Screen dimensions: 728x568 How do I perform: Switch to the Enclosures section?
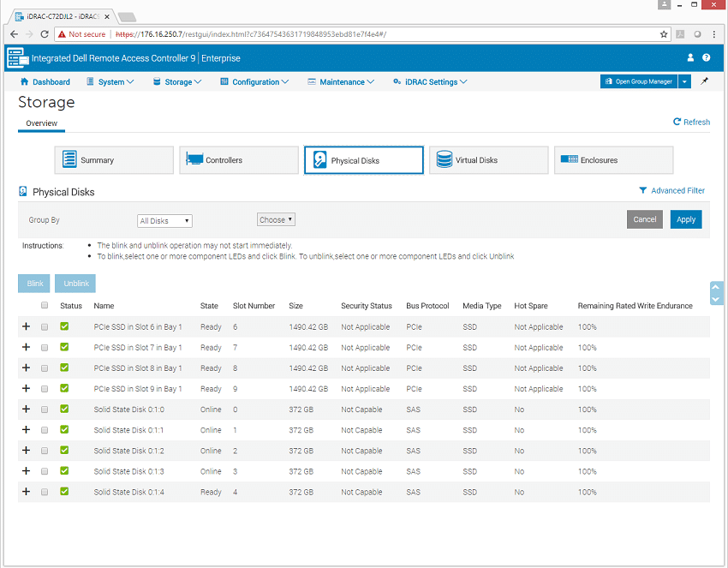click(x=613, y=159)
